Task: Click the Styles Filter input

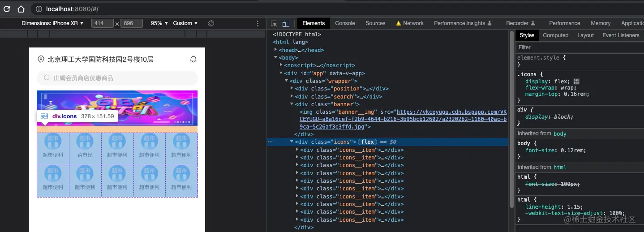Action: click(x=580, y=47)
